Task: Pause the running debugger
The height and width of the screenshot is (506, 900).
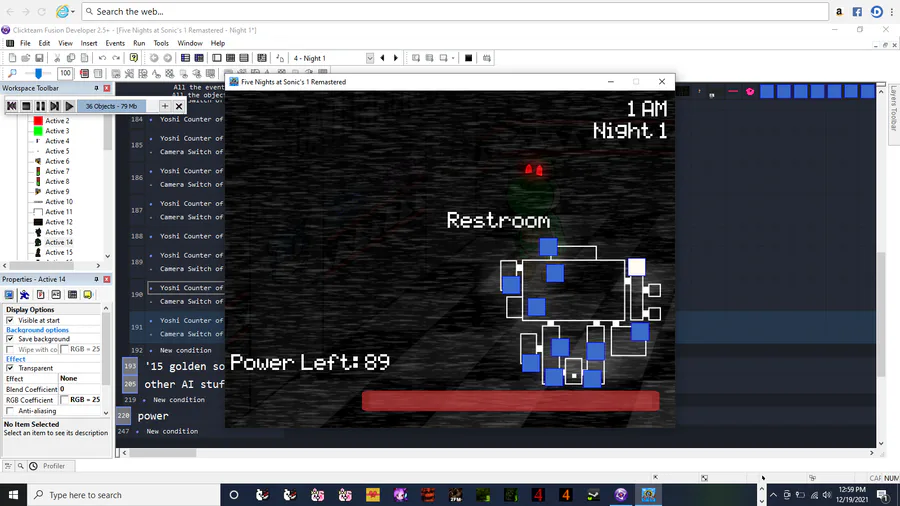Action: pos(40,106)
